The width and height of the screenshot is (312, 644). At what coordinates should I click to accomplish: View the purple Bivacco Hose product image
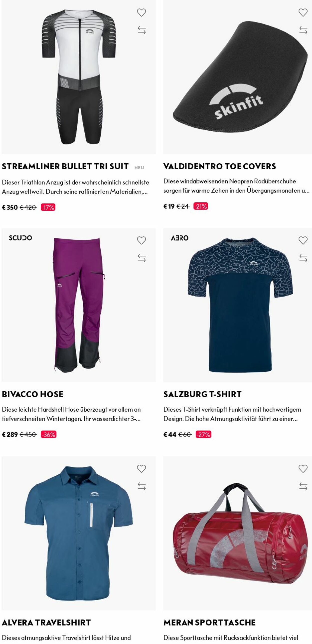(x=79, y=305)
